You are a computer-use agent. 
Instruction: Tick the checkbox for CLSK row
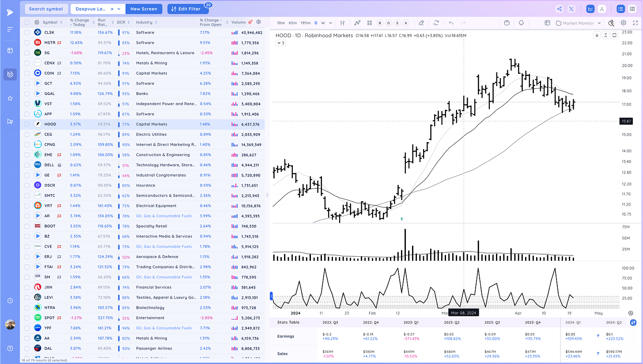click(27, 33)
